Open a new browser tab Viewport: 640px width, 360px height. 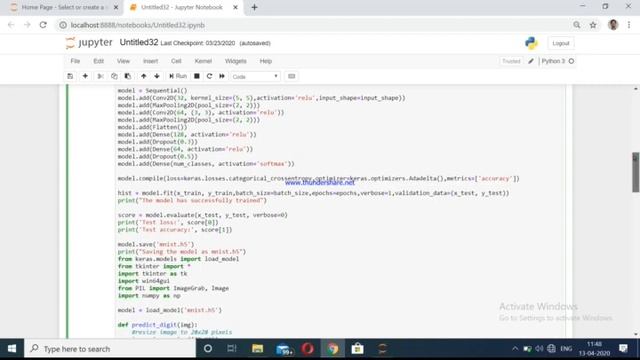[254, 7]
